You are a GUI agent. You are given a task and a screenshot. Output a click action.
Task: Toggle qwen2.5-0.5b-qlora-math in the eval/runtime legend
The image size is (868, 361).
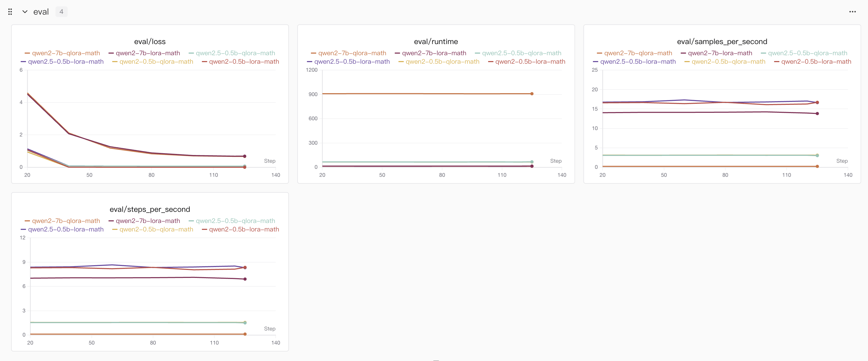521,53
